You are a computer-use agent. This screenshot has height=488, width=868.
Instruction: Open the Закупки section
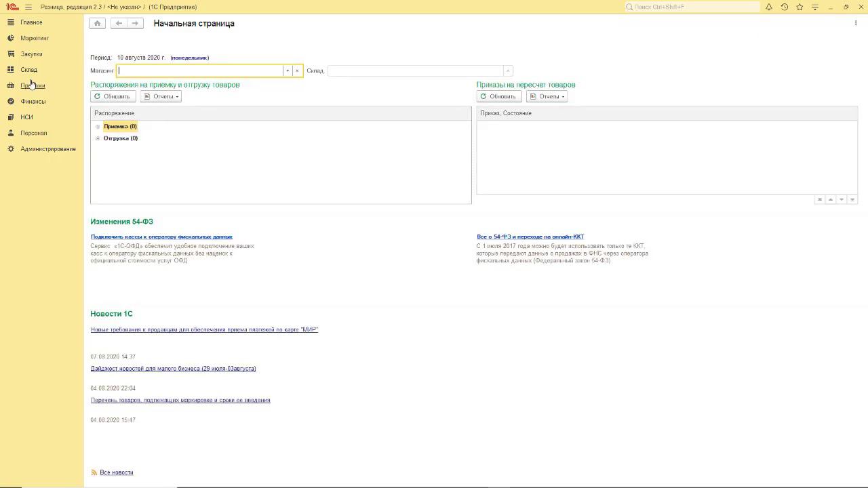pyautogui.click(x=31, y=54)
